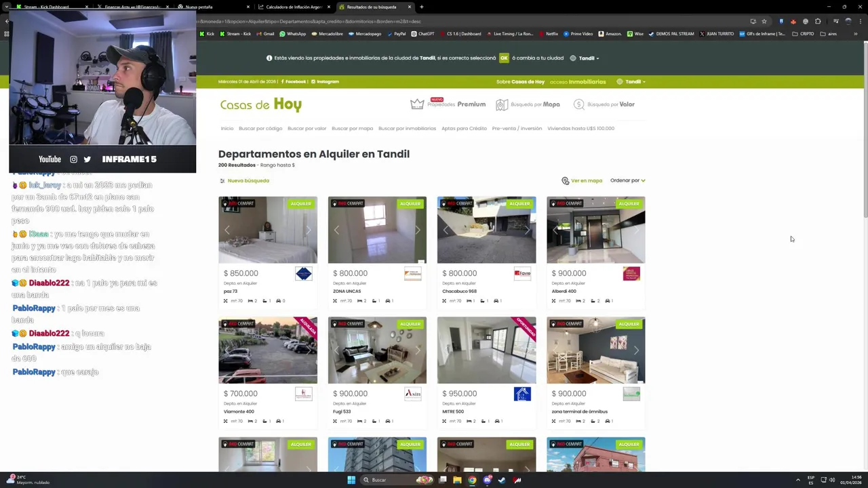Show next photo on paz 73 listing
Screen dimensions: 868x488
click(x=309, y=230)
